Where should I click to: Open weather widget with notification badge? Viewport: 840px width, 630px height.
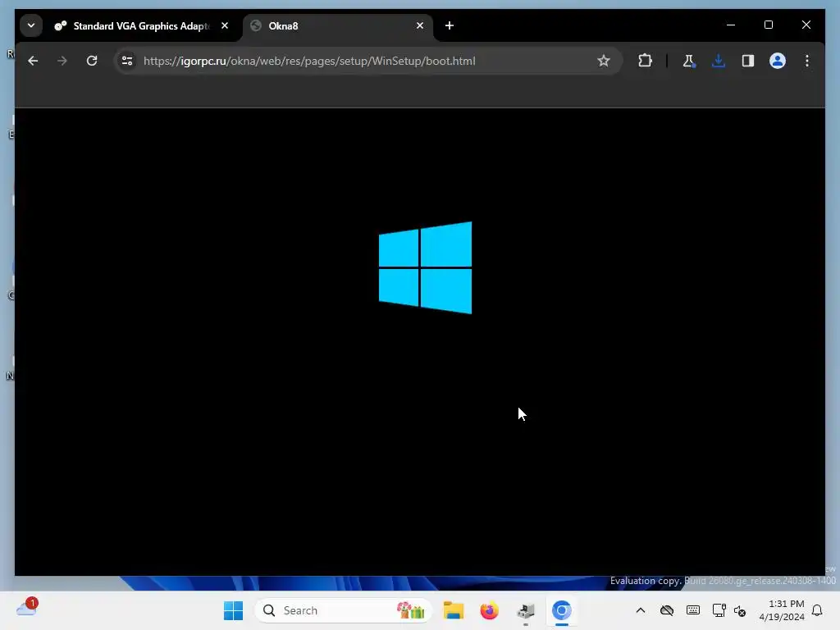[x=27, y=608]
